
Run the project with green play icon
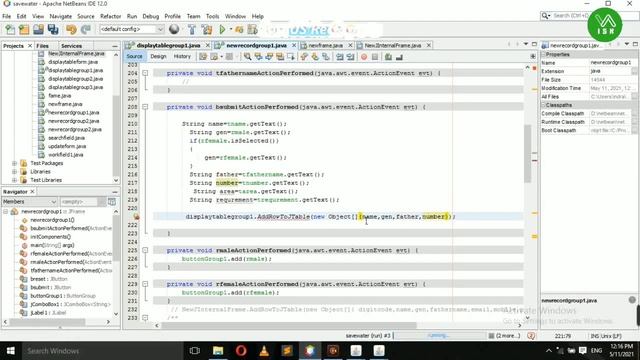point(222,29)
